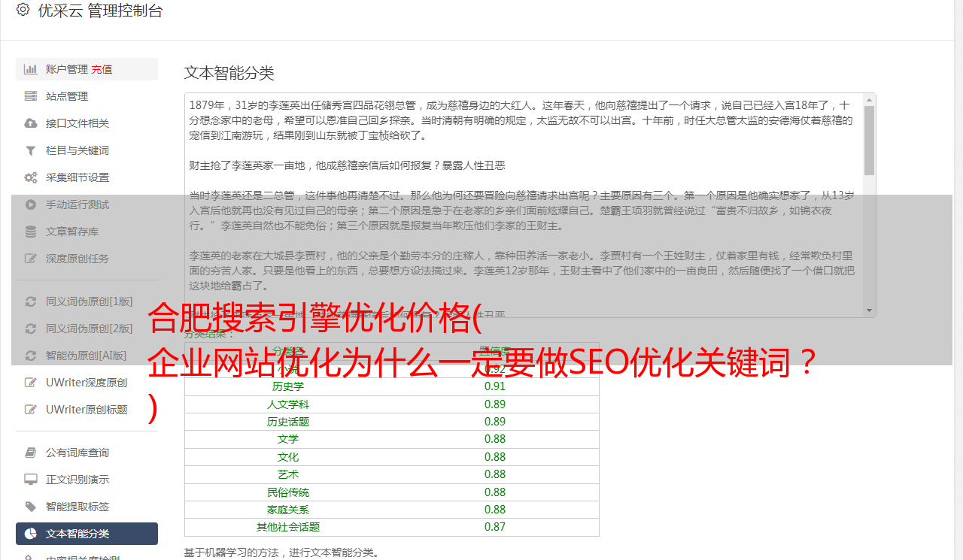Click the book icon for 公有词库查询
Viewport: 963px width, 560px height.
click(x=31, y=453)
